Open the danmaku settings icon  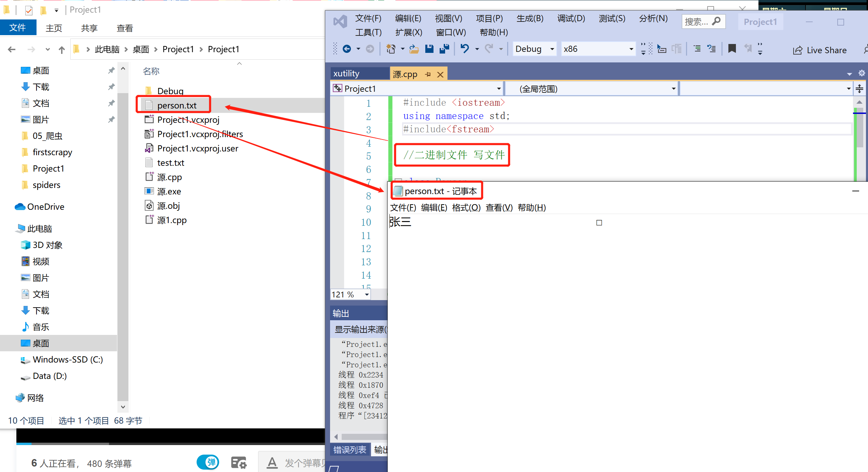tap(239, 463)
